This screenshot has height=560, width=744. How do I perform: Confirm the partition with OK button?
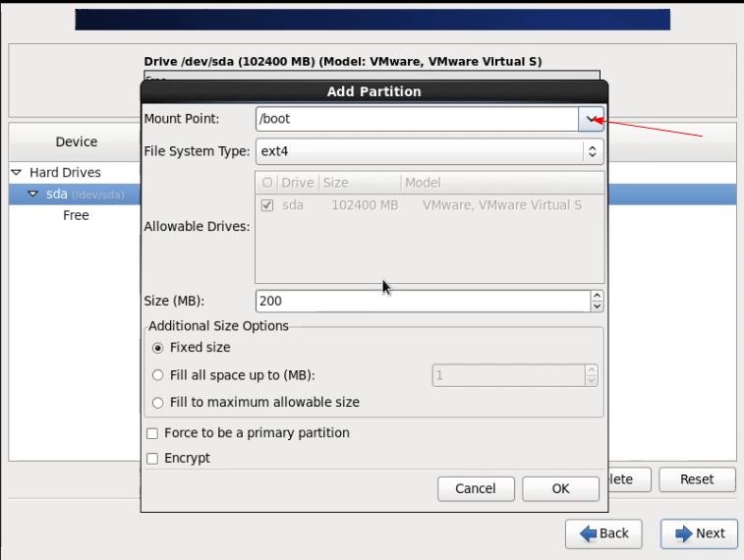(560, 489)
